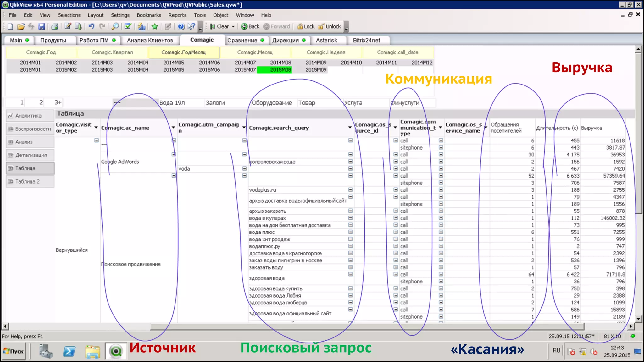Switch to the Анализ Клиентов tab
The width and height of the screenshot is (644, 362).
coord(150,40)
